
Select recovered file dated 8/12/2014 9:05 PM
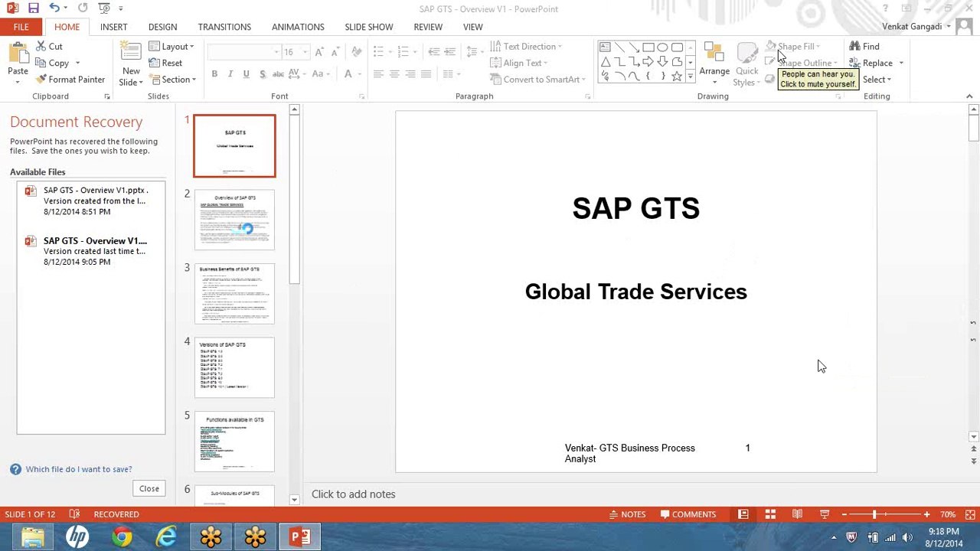(91, 251)
